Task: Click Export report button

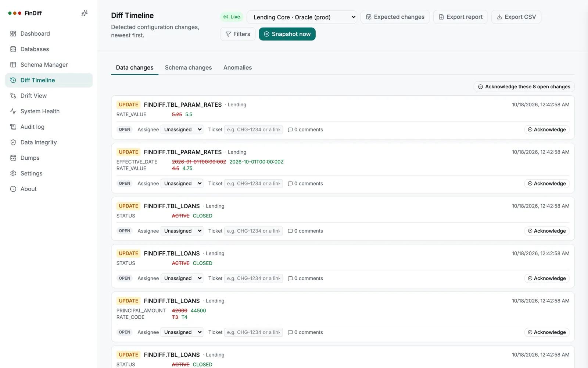Action: click(x=460, y=17)
